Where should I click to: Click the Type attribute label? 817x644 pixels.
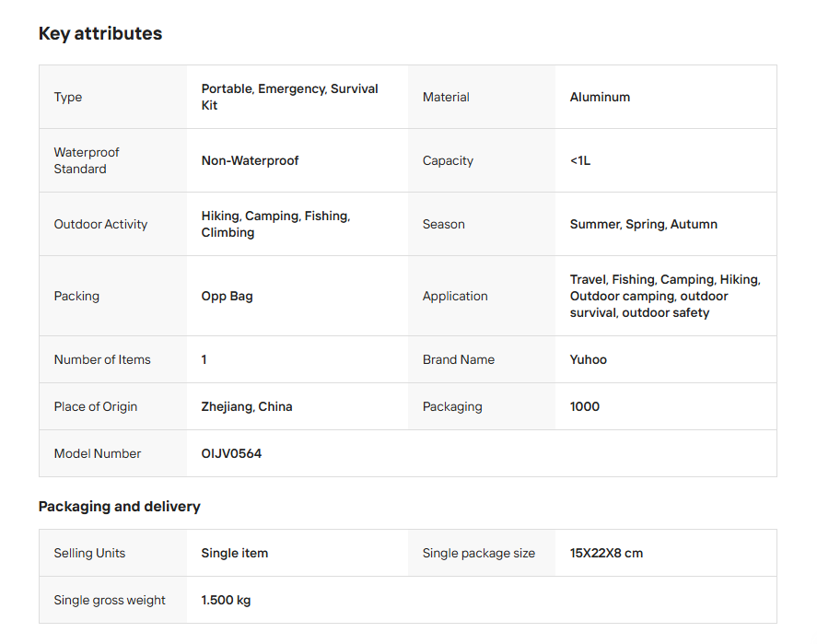(x=68, y=98)
